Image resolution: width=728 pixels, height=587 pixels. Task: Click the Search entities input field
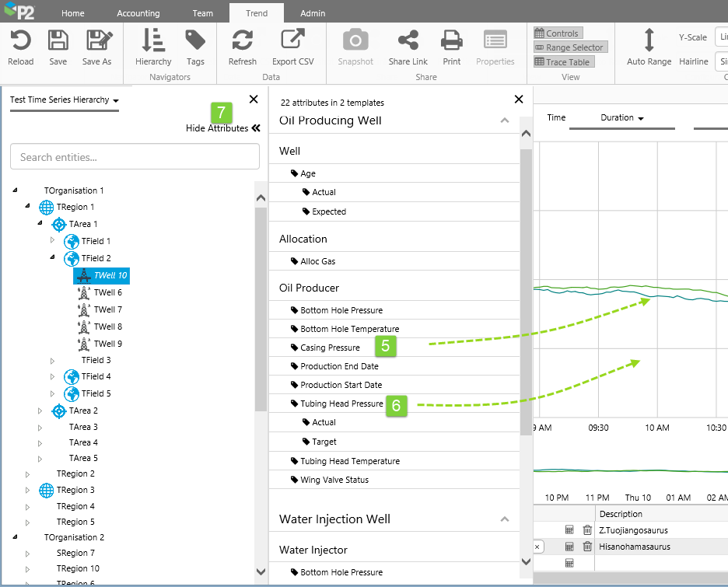pos(135,157)
